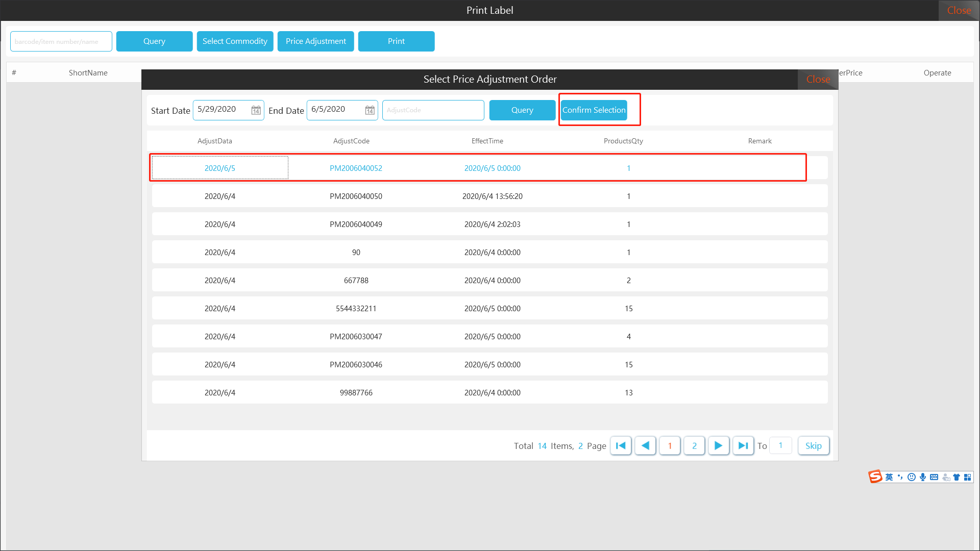Open the End Date calendar picker

pyautogui.click(x=370, y=110)
